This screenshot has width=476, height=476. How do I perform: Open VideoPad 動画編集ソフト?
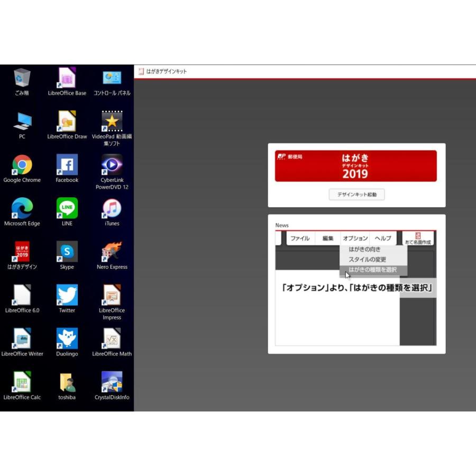(x=112, y=121)
